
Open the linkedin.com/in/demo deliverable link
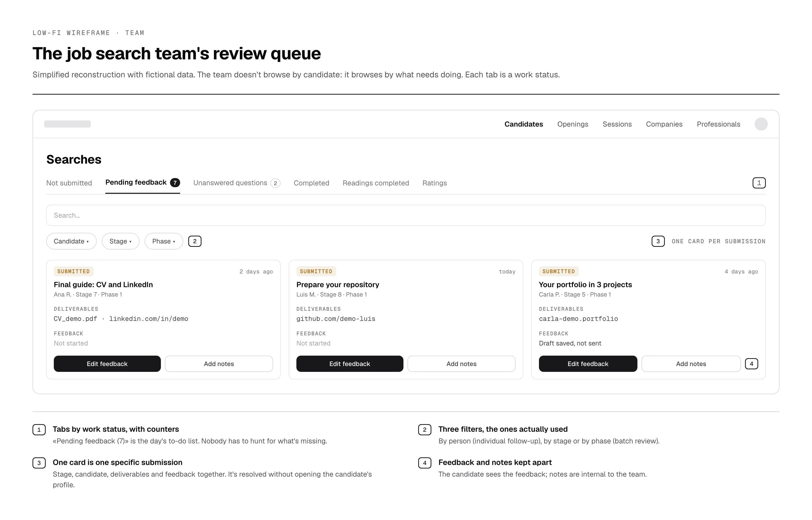[149, 318]
